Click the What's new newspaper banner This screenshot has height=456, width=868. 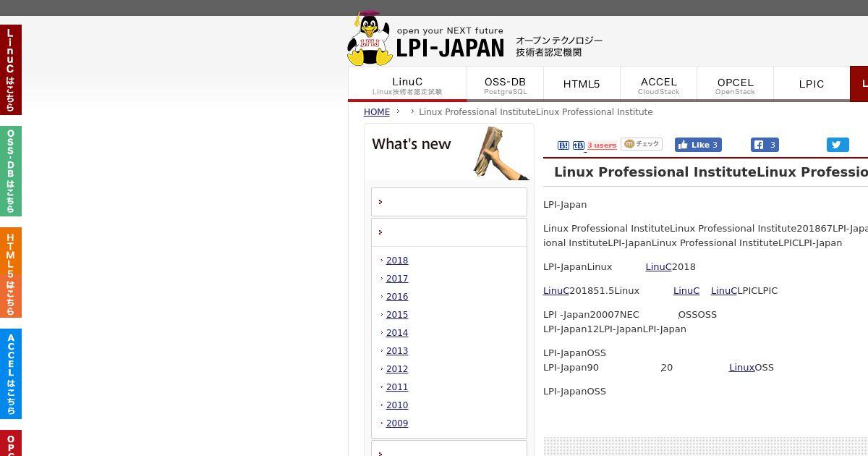click(448, 152)
